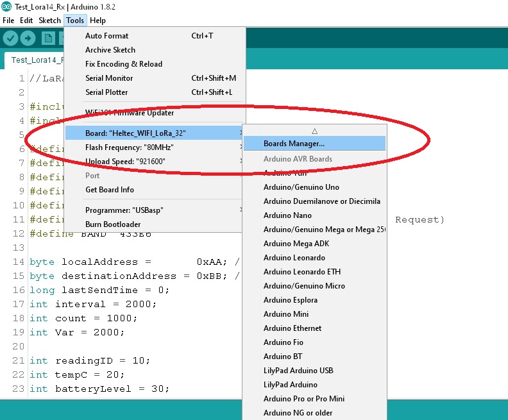Click code line 'int readingID = 10;'
This screenshot has height=420, width=508.
pyautogui.click(x=90, y=360)
